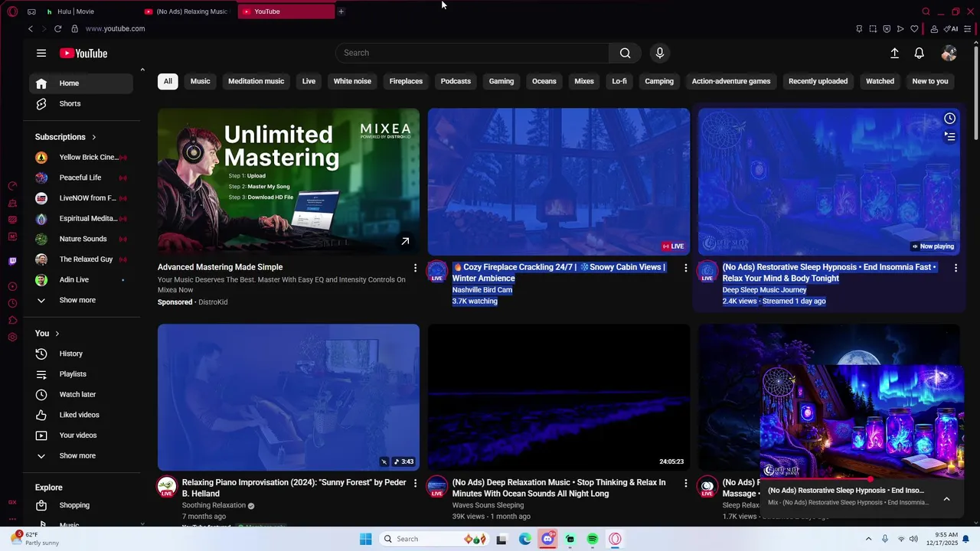The width and height of the screenshot is (980, 551).
Task: Open YouTube notifications bell
Action: [920, 53]
